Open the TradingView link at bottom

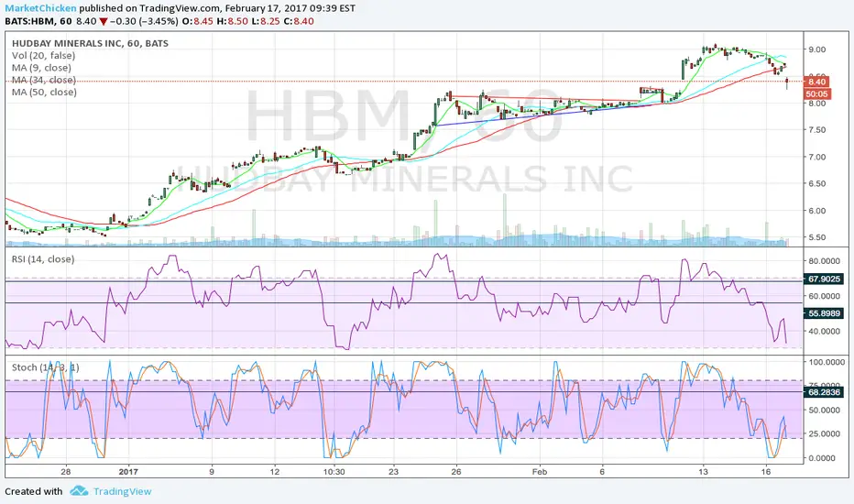[x=122, y=491]
